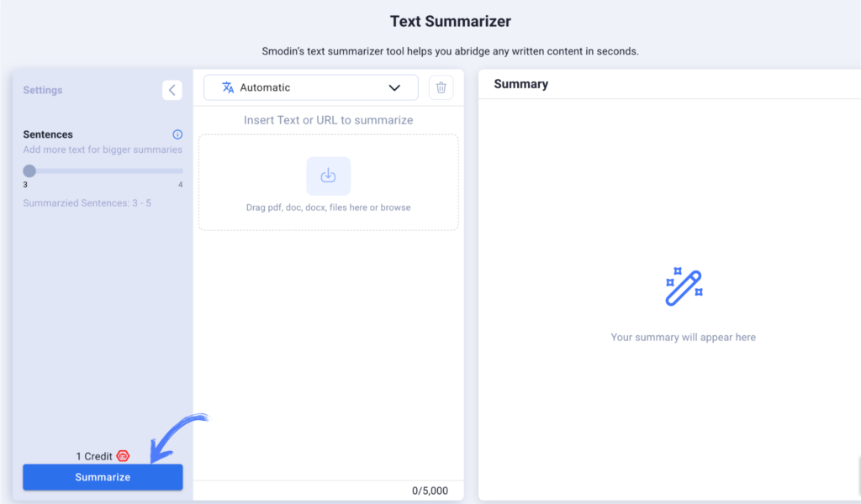Click the file upload download icon

tap(329, 176)
